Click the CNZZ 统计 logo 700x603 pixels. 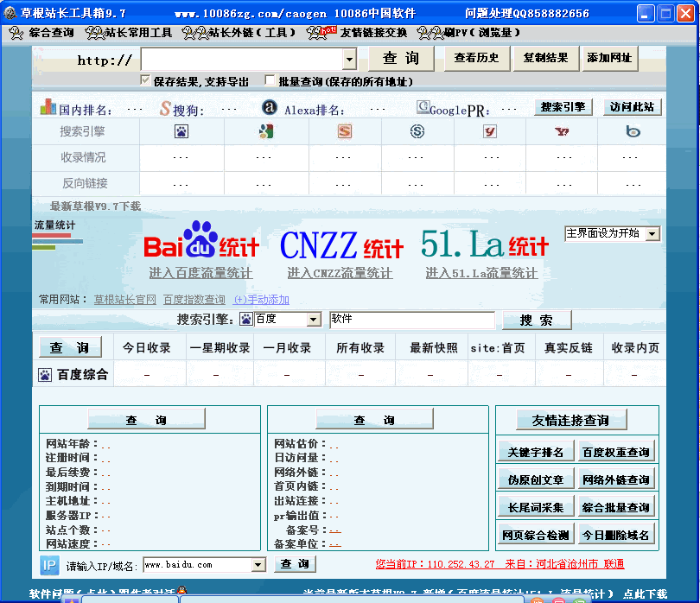click(x=341, y=244)
